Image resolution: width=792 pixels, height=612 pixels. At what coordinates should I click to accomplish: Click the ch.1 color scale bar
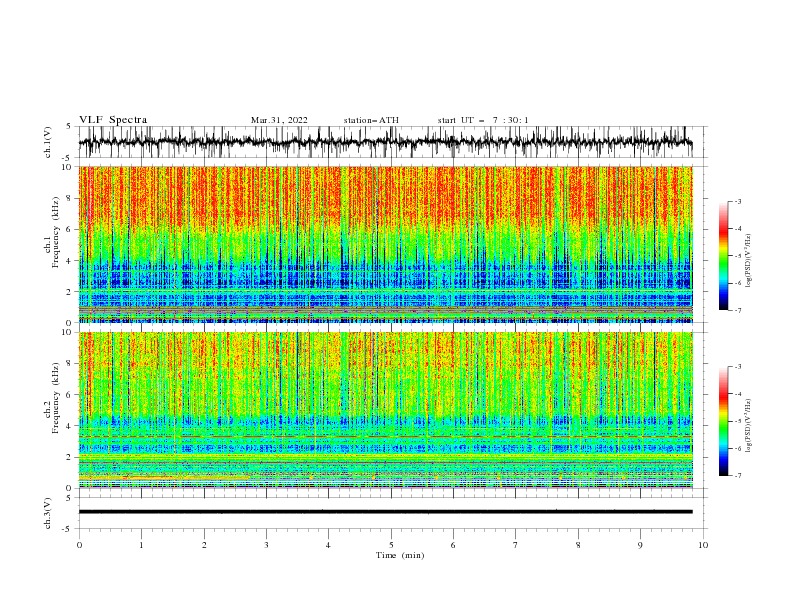723,256
